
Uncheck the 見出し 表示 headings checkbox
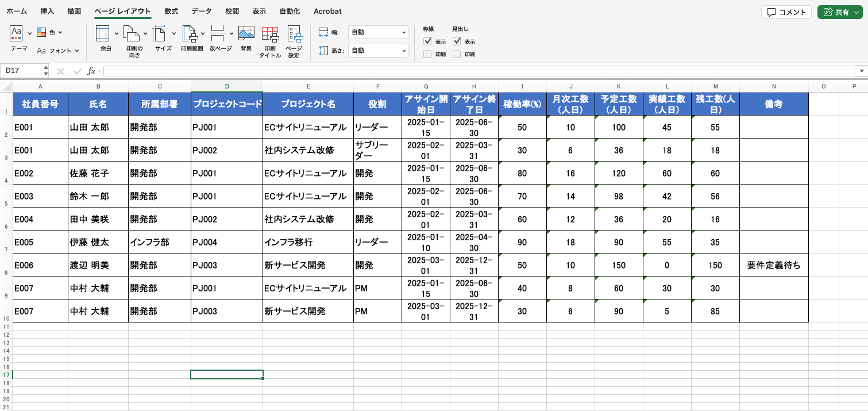(x=457, y=41)
